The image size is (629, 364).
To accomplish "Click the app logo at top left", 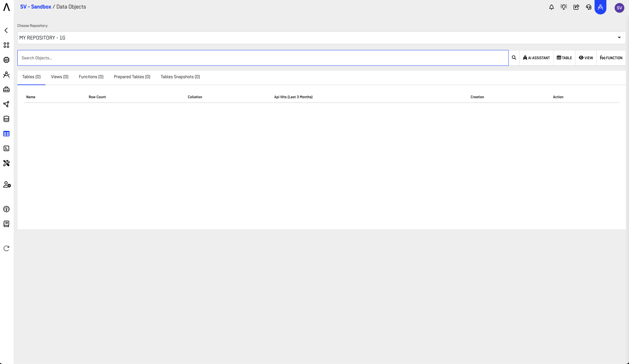I will pos(7,7).
